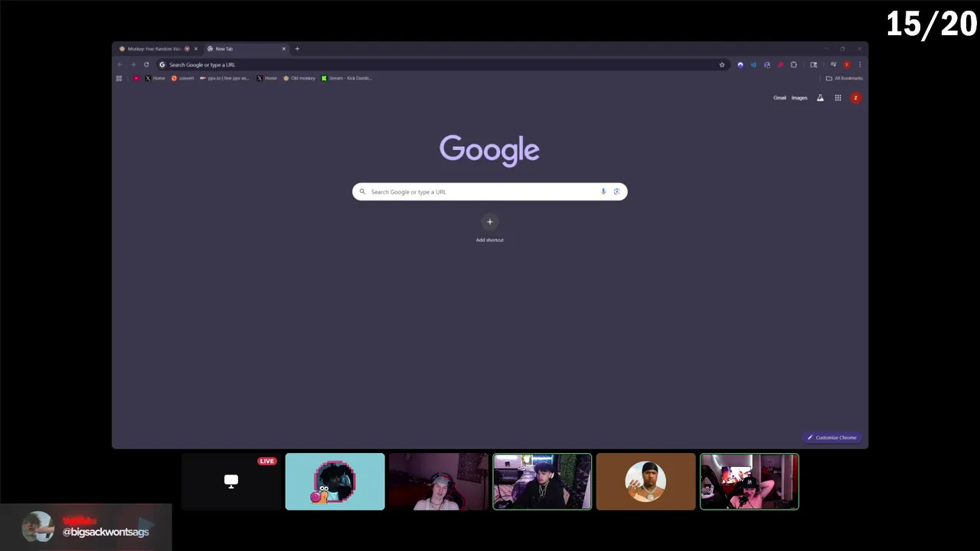Bookmark this page with the star icon
Image resolution: width=980 pixels, height=551 pixels.
click(x=721, y=64)
